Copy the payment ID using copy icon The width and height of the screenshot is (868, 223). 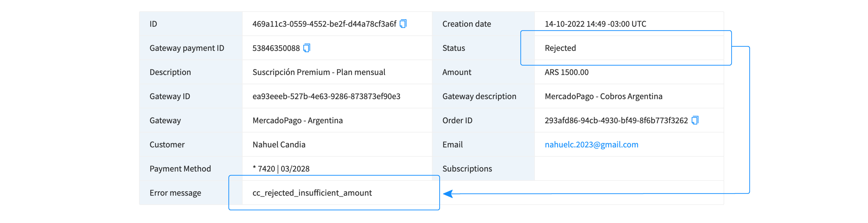[x=403, y=24]
